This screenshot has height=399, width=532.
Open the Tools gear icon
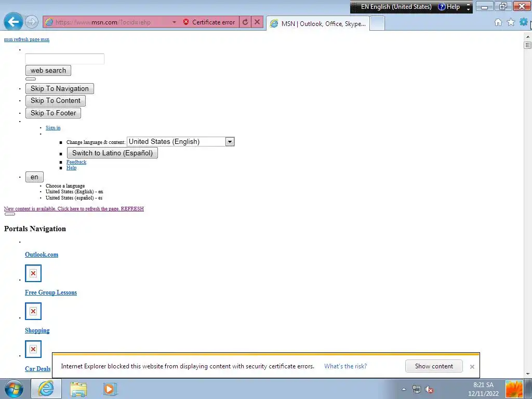(x=524, y=22)
